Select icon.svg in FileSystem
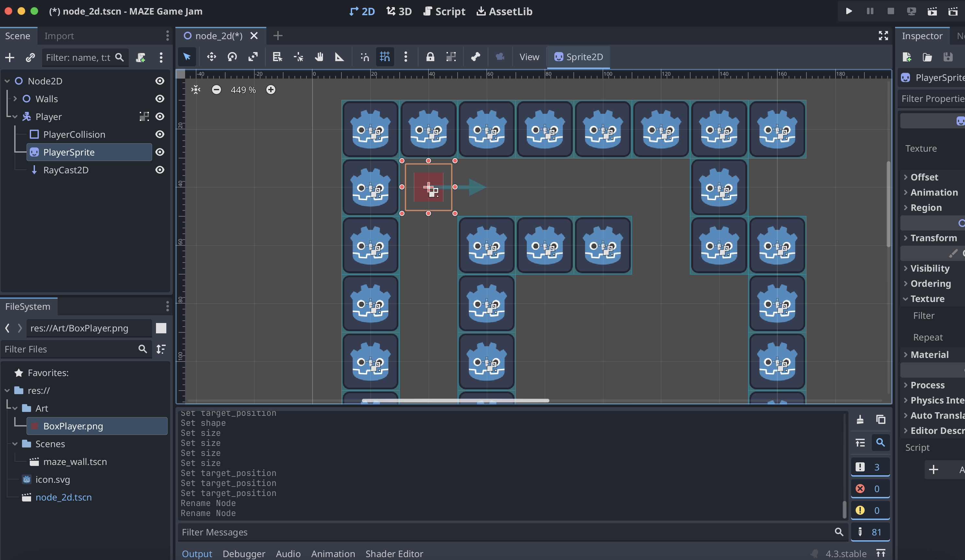The height and width of the screenshot is (560, 965). pos(53,479)
